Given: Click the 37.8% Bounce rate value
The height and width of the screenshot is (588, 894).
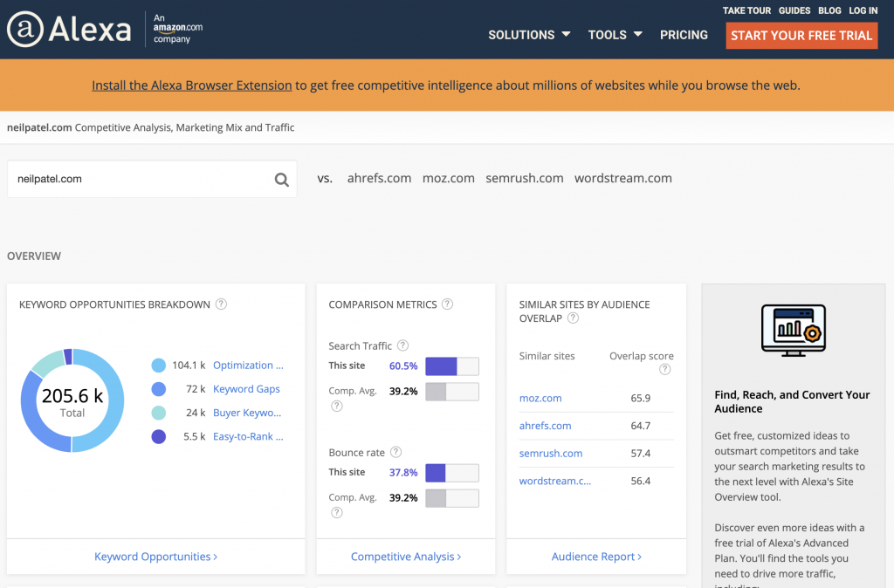Looking at the screenshot, I should click(x=403, y=472).
